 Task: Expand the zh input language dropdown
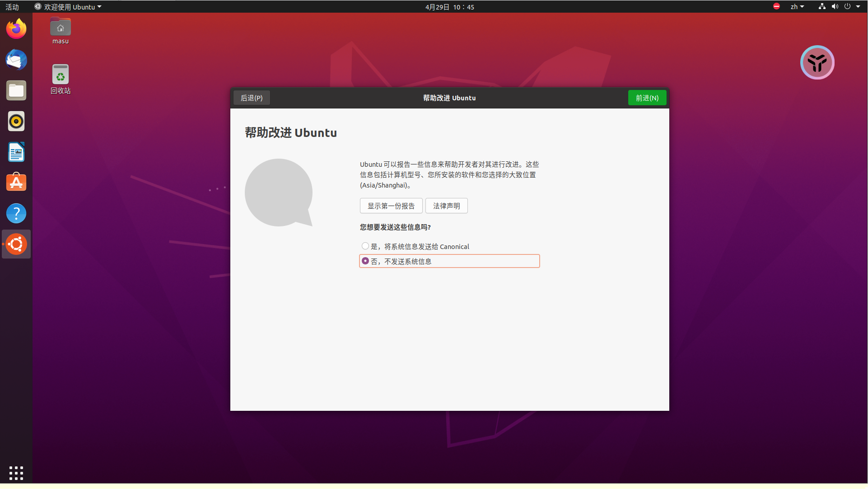click(797, 7)
